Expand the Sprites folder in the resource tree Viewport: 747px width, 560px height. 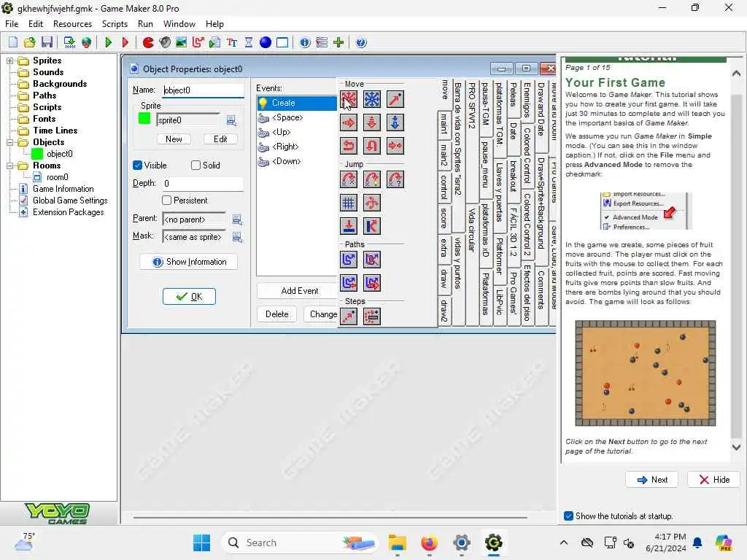(x=9, y=61)
